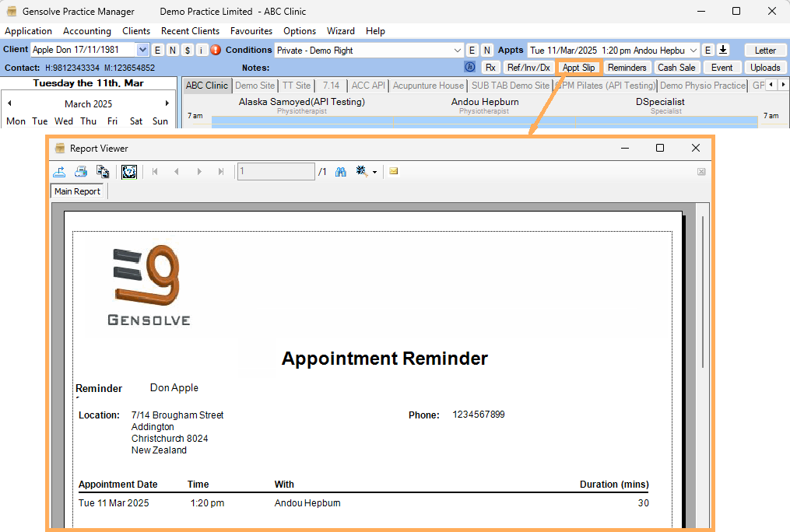Viewport: 790px width, 532px height.
Task: Go to last page of report
Action: 221,172
